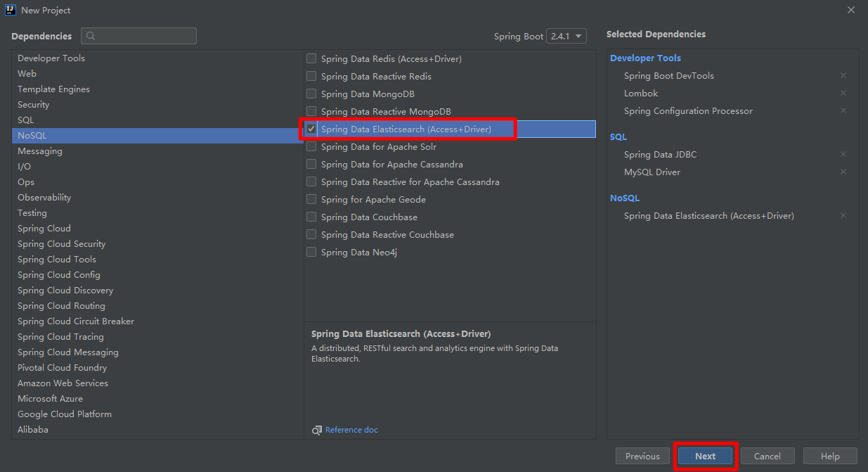Check Spring Data Neo4j
This screenshot has width=868, height=472.
click(x=311, y=252)
